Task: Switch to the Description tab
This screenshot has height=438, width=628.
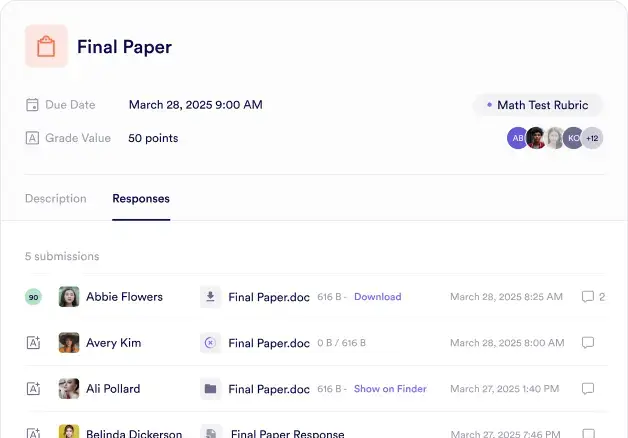Action: (56, 199)
